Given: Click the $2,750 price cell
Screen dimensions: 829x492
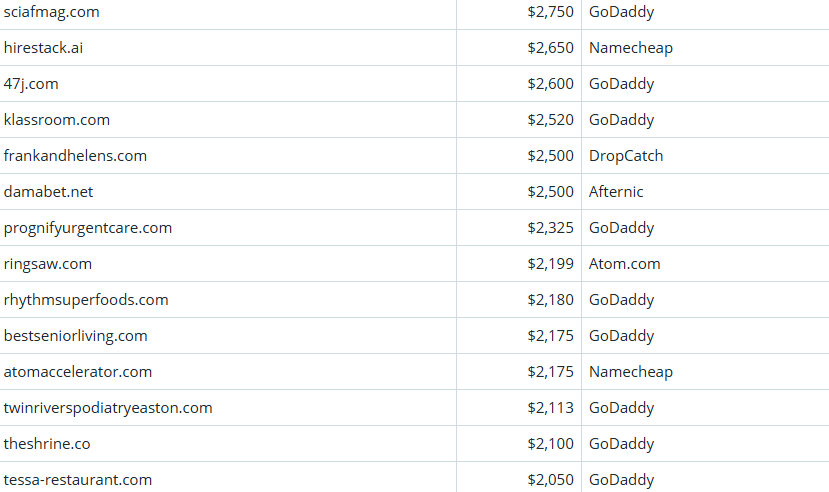Looking at the screenshot, I should [550, 12].
